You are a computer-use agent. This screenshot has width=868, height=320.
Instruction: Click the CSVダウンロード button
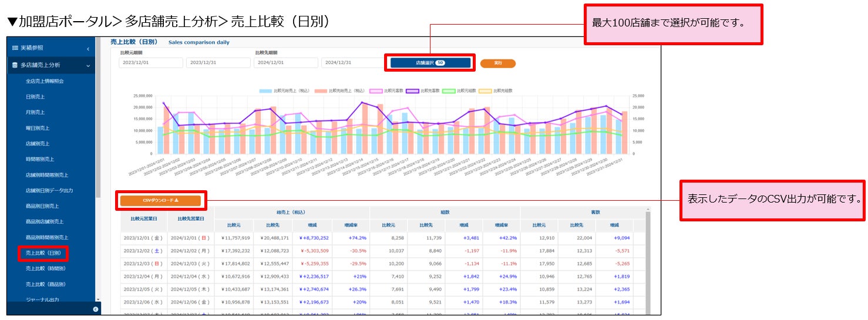(x=161, y=201)
